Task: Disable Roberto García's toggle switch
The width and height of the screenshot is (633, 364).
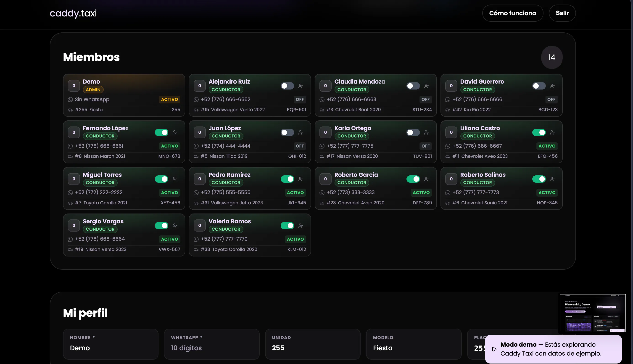Action: click(x=413, y=179)
